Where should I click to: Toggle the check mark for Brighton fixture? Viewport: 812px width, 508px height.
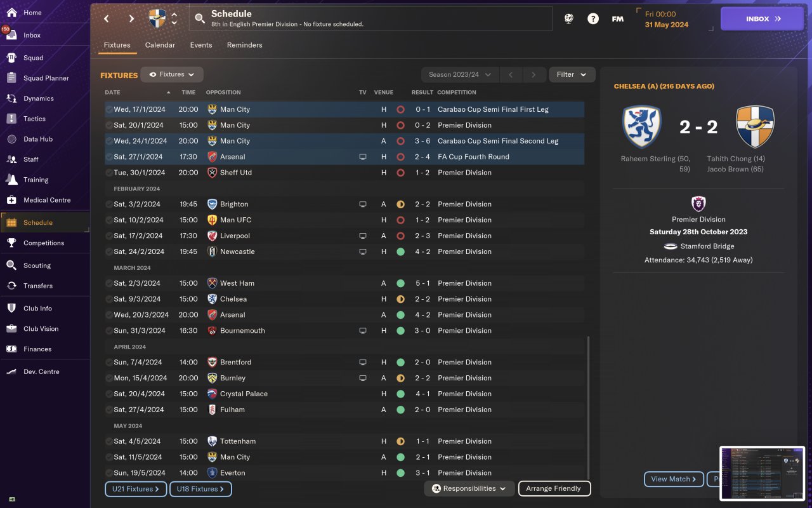(109, 204)
